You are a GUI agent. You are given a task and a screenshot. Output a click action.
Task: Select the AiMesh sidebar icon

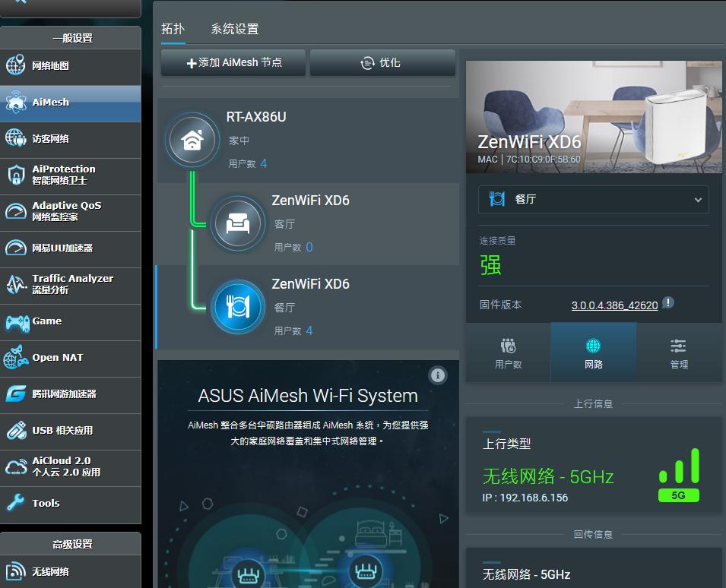click(x=16, y=103)
